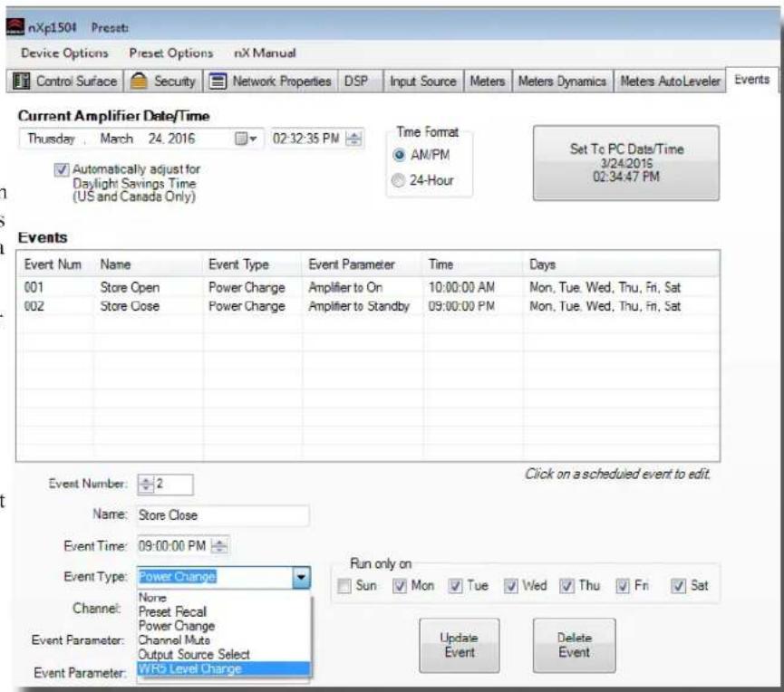The image size is (784, 692).
Task: Toggle automatic Daylight Savings Time adjustment
Action: click(x=61, y=169)
